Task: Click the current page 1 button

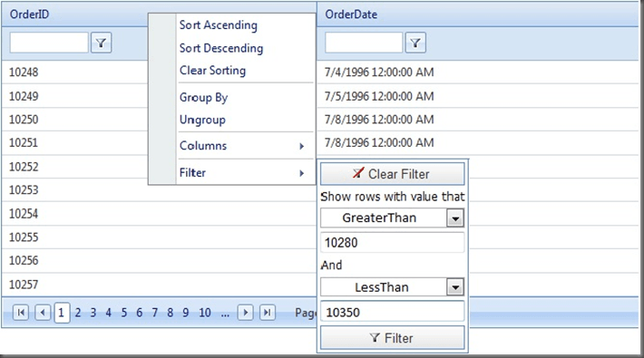Action: pyautogui.click(x=62, y=313)
